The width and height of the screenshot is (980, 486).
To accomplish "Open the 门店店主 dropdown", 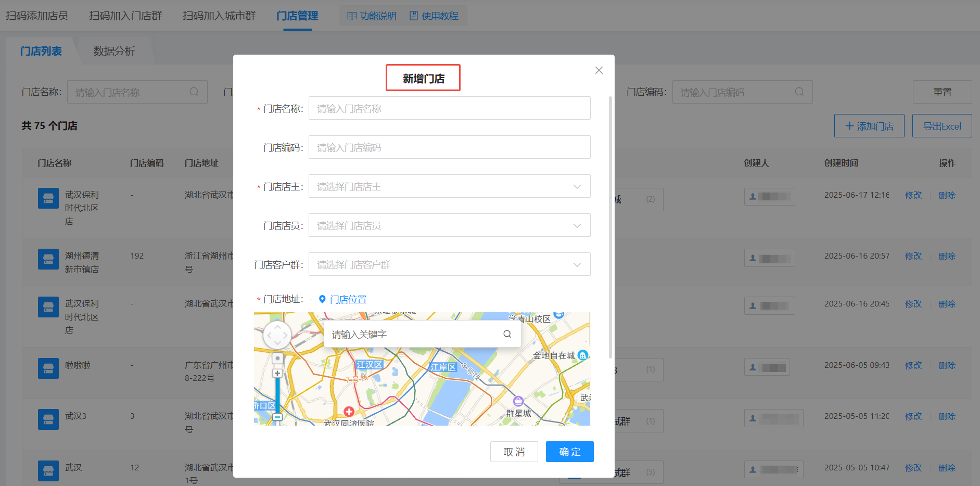I will pos(450,186).
